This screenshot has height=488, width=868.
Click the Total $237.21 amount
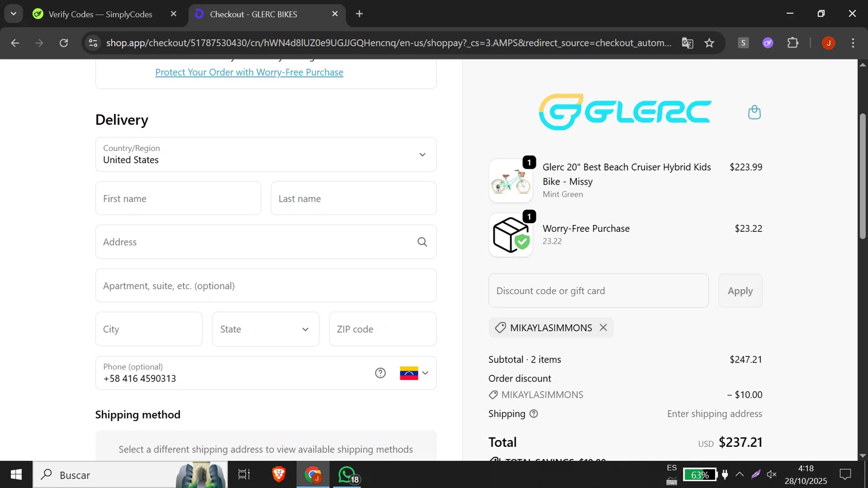(x=741, y=442)
